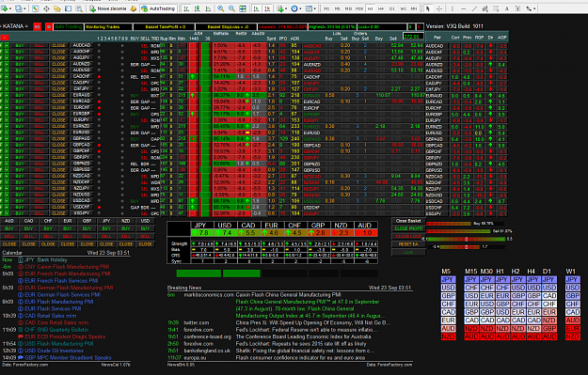Draw a Fibonacci retracement
Viewport: 588px width, 375px height.
coord(496,8)
